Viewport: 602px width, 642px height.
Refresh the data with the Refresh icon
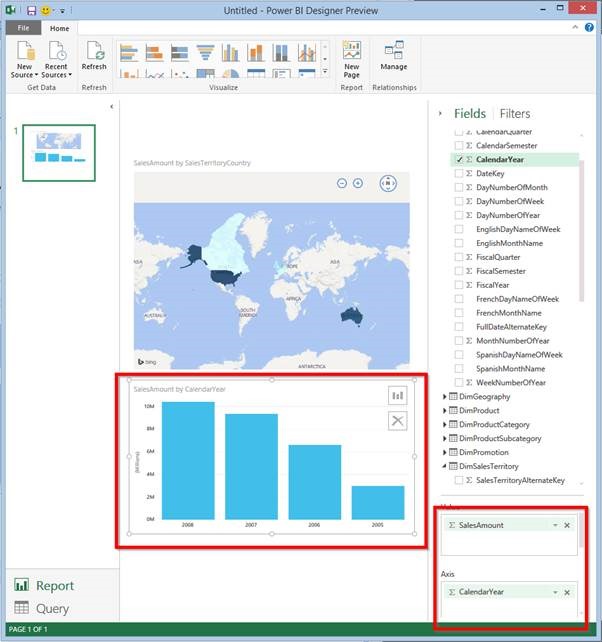tap(94, 55)
